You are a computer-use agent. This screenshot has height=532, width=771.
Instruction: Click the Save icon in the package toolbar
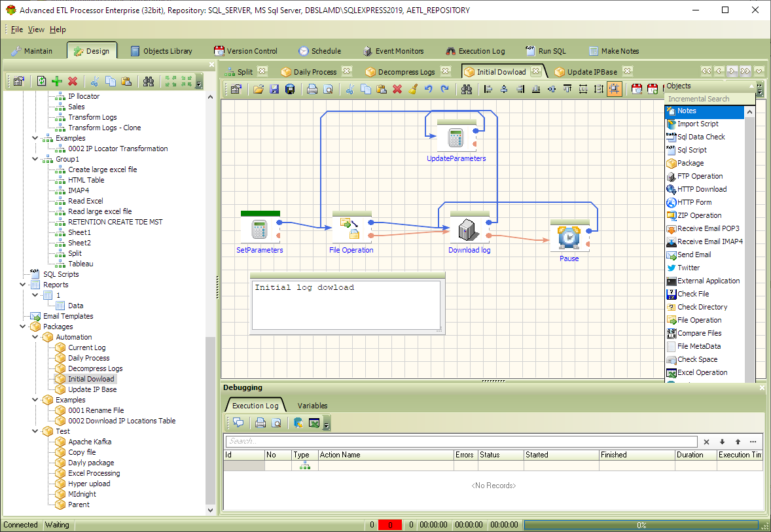274,89
